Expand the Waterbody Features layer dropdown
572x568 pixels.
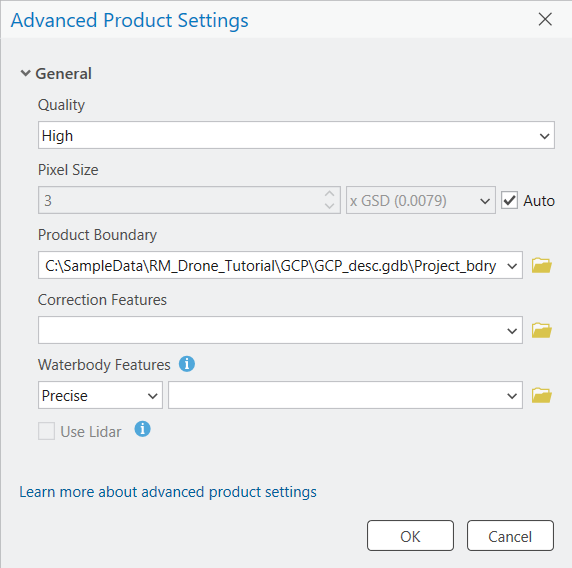point(345,395)
